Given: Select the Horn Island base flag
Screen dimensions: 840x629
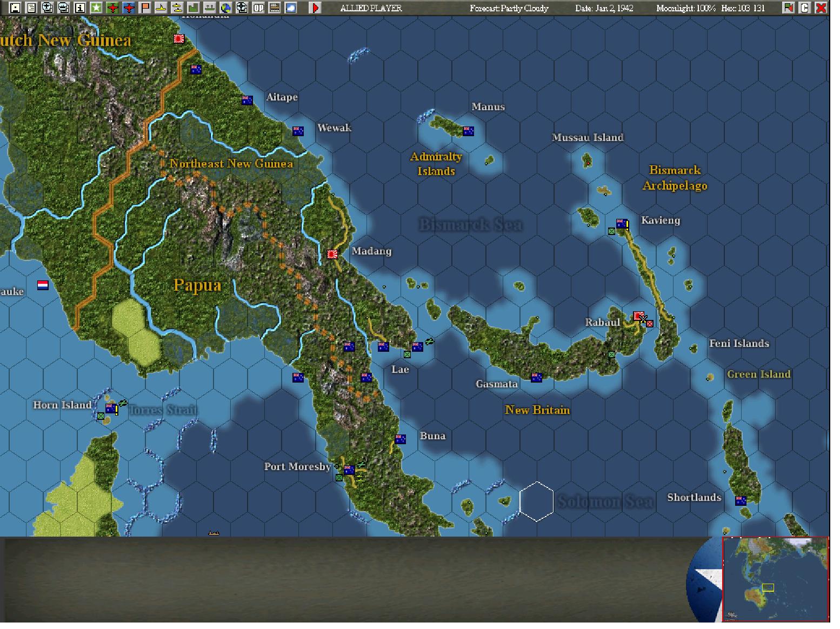Looking at the screenshot, I should [x=111, y=408].
